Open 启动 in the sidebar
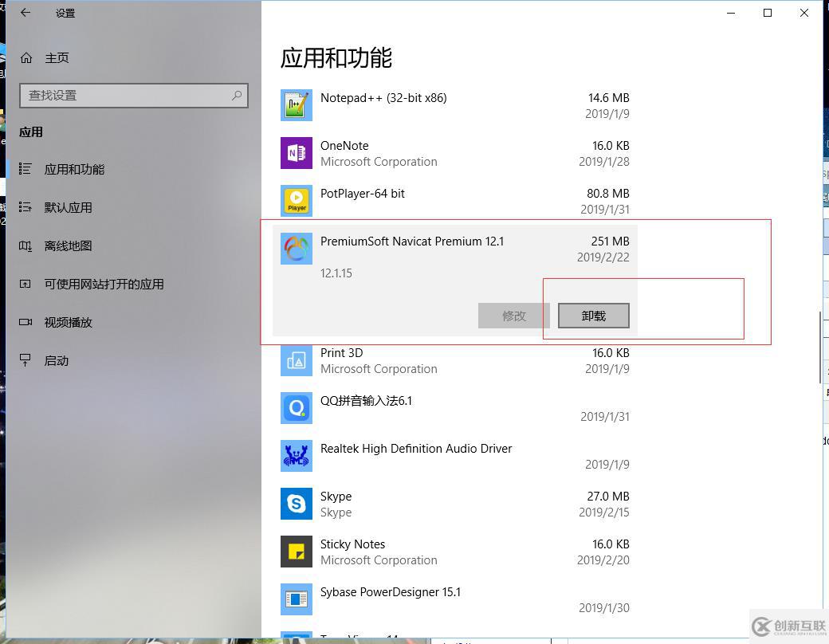829x644 pixels. tap(56, 360)
